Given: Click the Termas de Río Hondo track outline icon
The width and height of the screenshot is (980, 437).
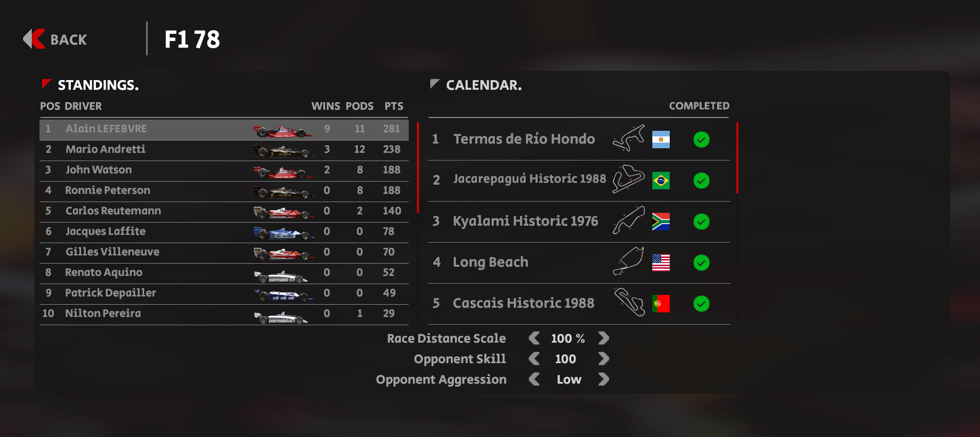Looking at the screenshot, I should (629, 138).
